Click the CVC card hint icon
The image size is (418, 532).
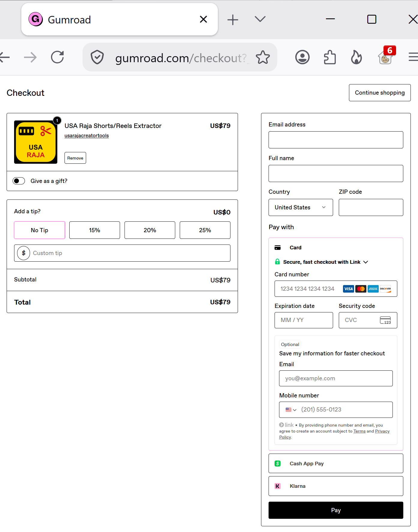pyautogui.click(x=385, y=320)
